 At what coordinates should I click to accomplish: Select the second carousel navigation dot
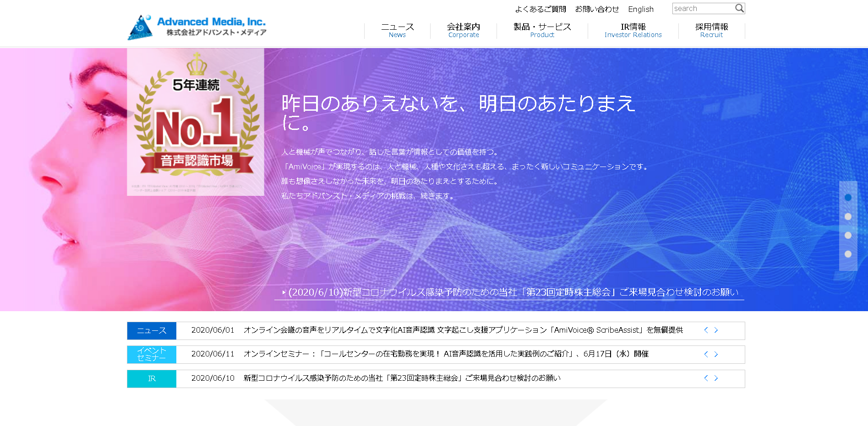tap(847, 216)
